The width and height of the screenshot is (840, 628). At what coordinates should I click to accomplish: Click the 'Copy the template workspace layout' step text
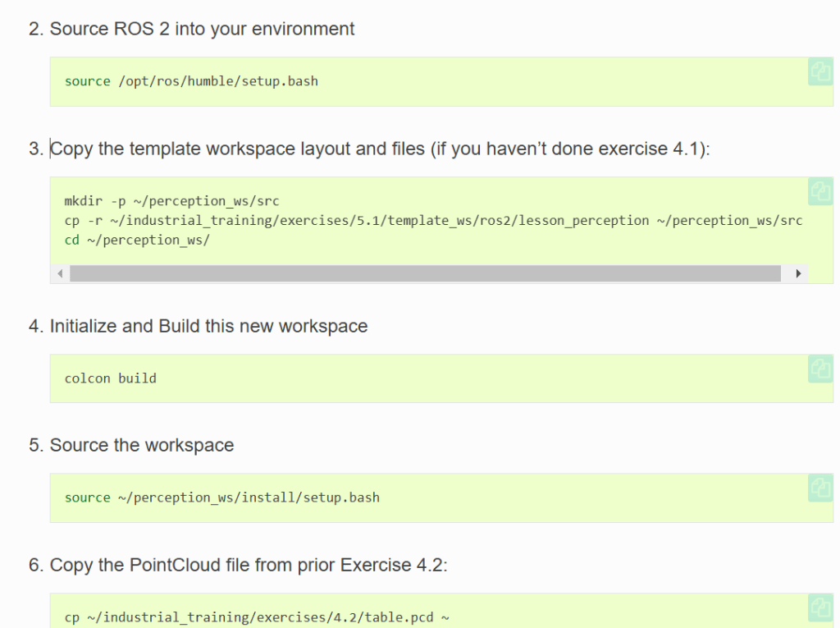(x=379, y=149)
